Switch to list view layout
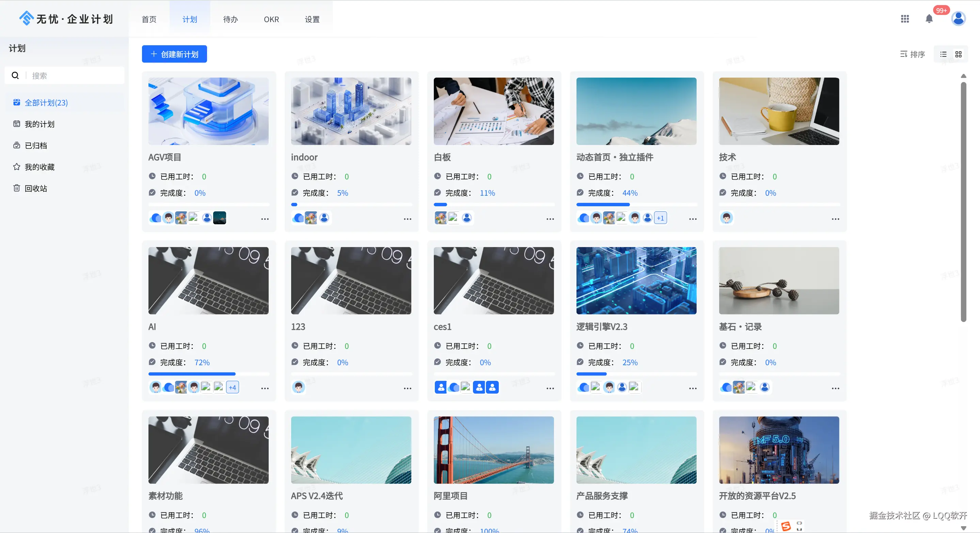This screenshot has width=980, height=533. point(943,54)
